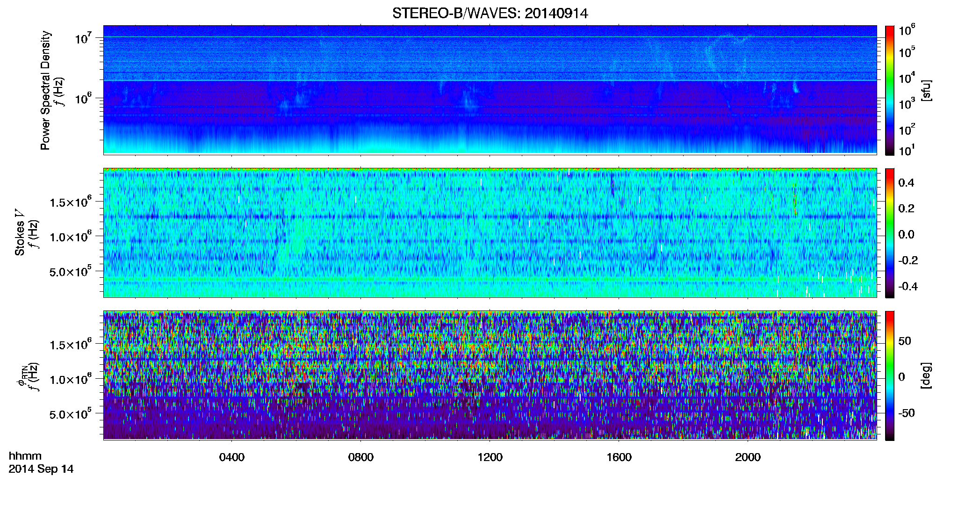
Task: Click the top spectrogram panel
Action: (x=490, y=90)
